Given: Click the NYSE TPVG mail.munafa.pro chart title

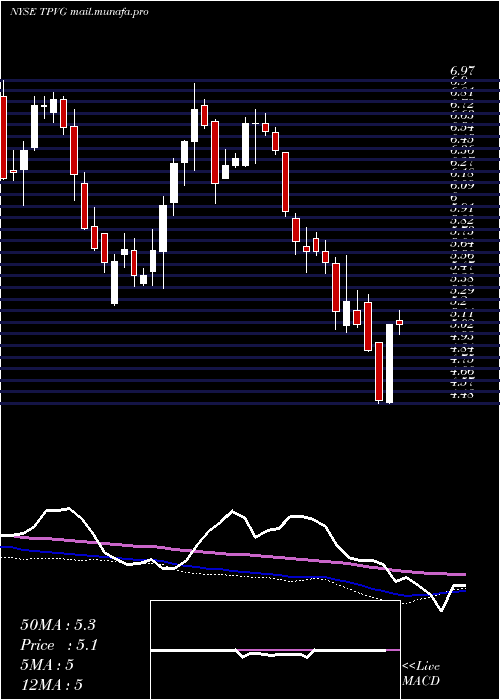Looking at the screenshot, I should click(79, 12).
